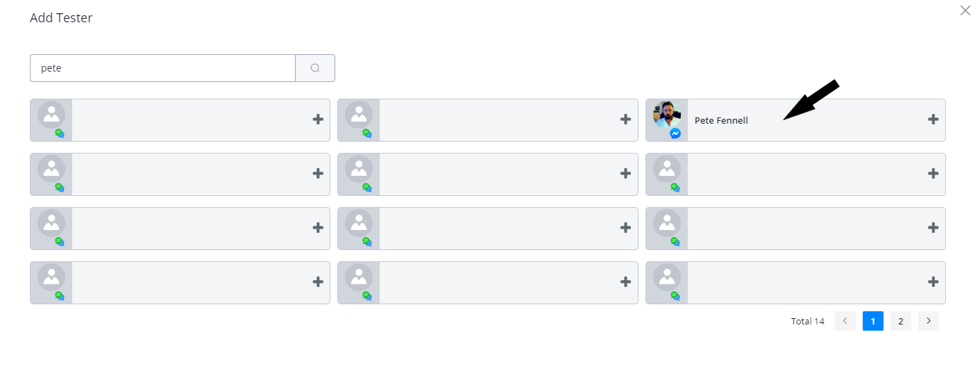Select page 1 in pagination
This screenshot has width=980, height=371.
873,321
